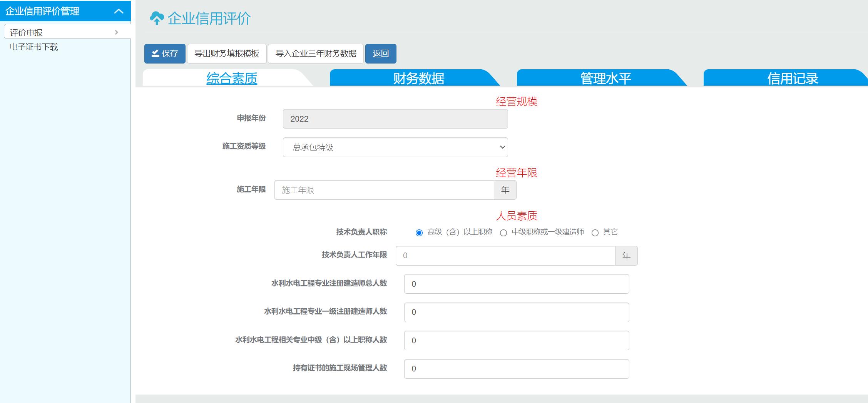Click the 申报年份 label
This screenshot has width=868, height=403.
coord(251,118)
